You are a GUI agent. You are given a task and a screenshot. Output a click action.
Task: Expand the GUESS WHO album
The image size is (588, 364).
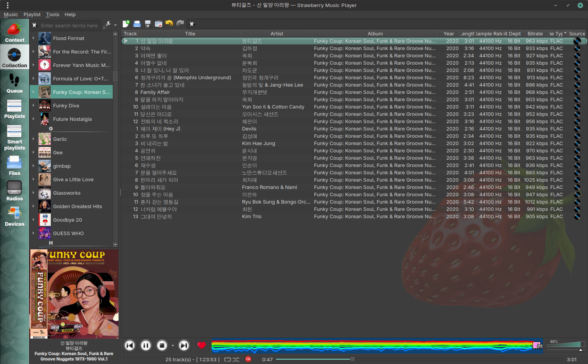[x=33, y=233]
